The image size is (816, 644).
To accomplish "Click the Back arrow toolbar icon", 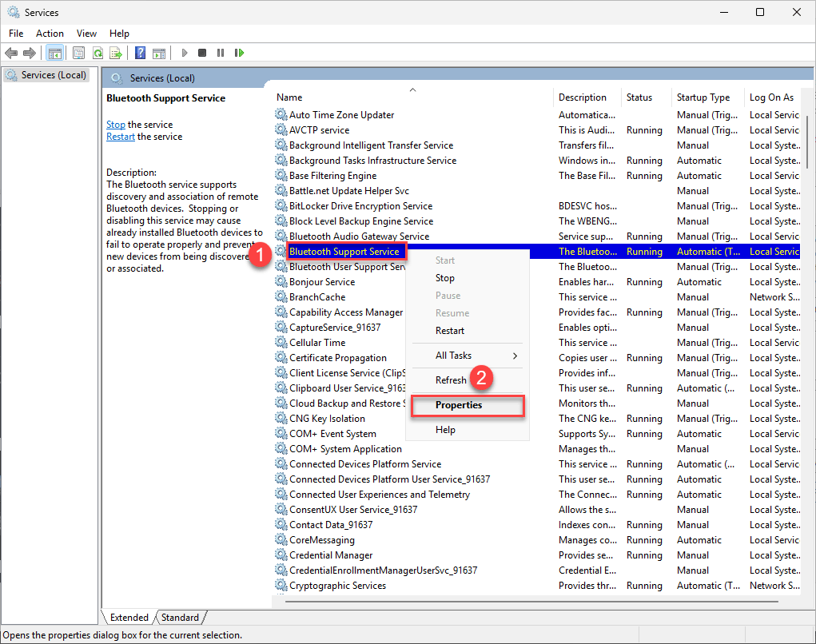I will point(11,53).
